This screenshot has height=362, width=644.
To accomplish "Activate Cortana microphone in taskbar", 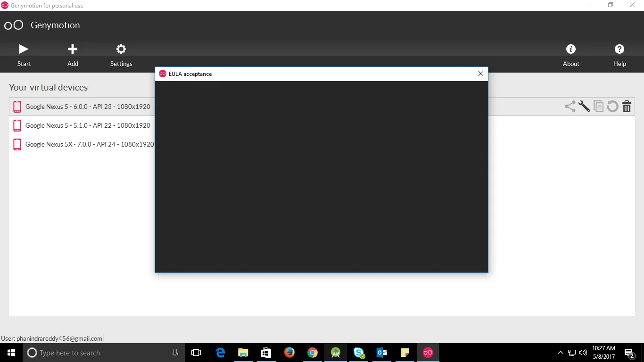I will click(x=175, y=353).
